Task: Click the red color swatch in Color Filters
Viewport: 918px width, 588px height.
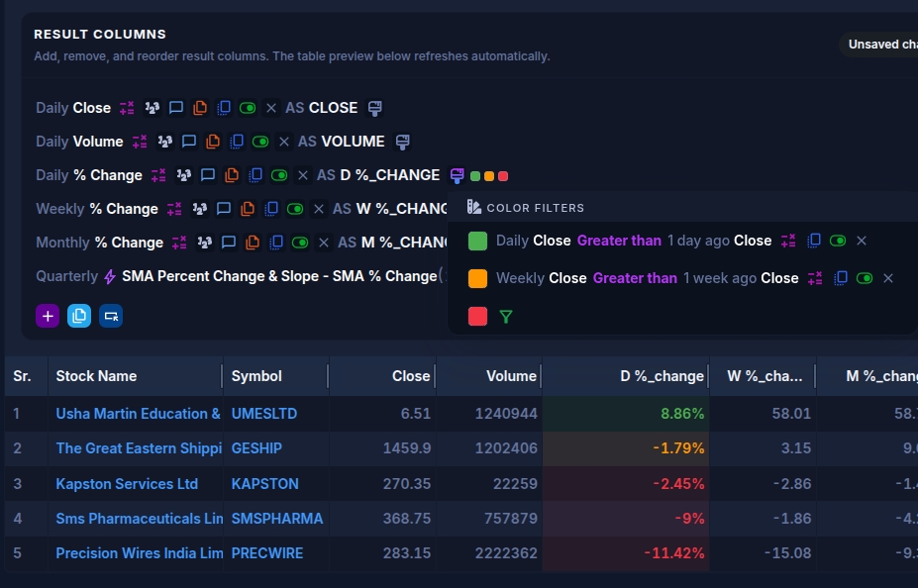Action: pos(477,317)
